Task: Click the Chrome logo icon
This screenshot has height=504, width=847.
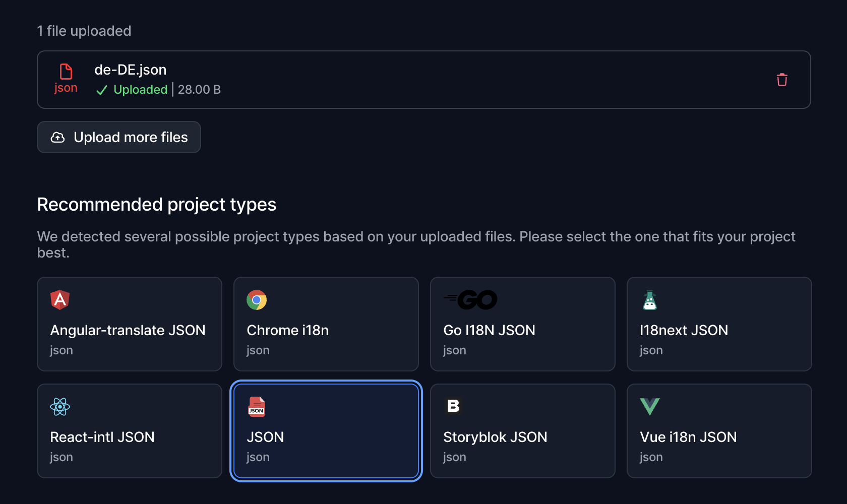Action: pyautogui.click(x=257, y=300)
